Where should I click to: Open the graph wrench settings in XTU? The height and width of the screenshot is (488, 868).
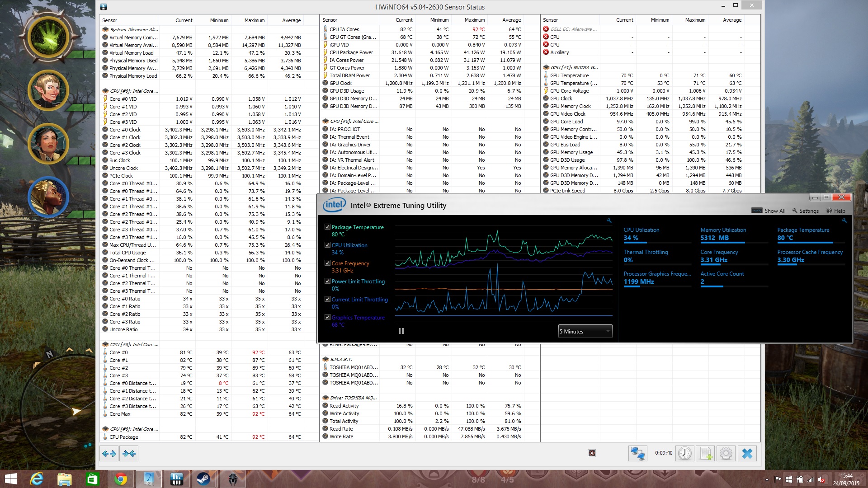[609, 221]
